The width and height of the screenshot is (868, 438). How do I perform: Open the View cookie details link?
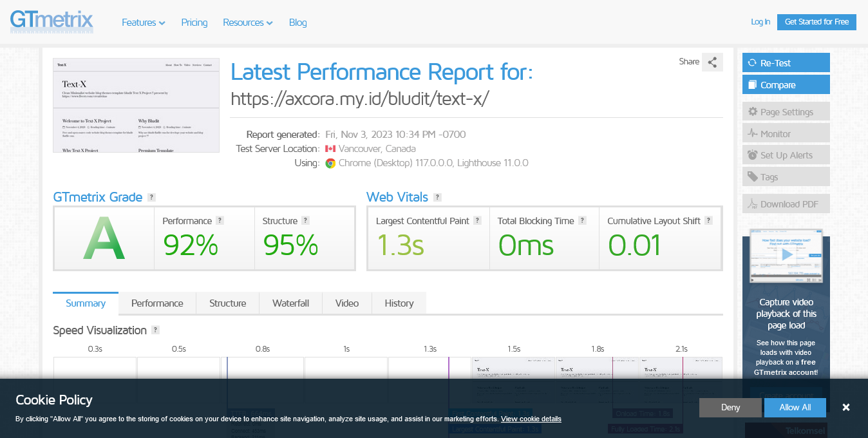(531, 419)
